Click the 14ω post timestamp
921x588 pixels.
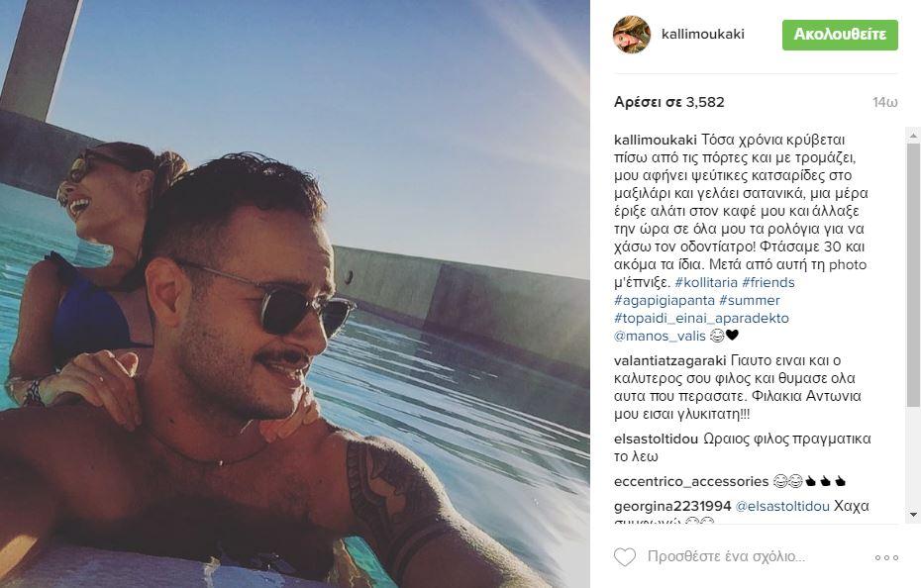(x=885, y=102)
